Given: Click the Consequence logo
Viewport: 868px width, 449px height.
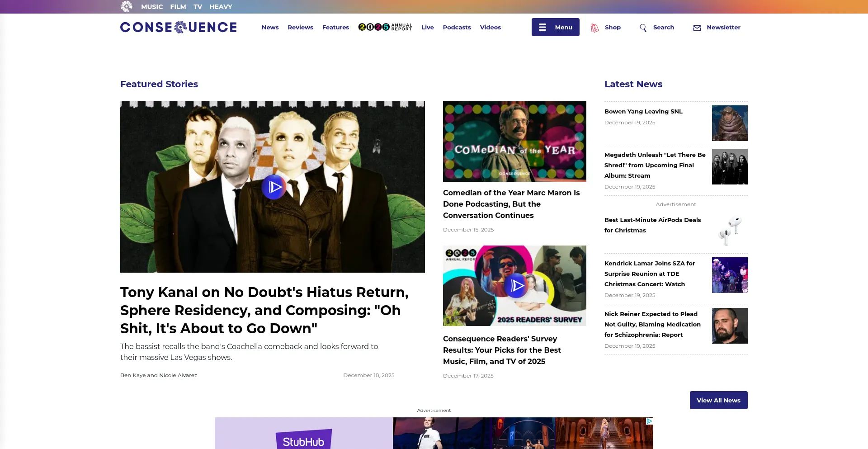Looking at the screenshot, I should 178,27.
